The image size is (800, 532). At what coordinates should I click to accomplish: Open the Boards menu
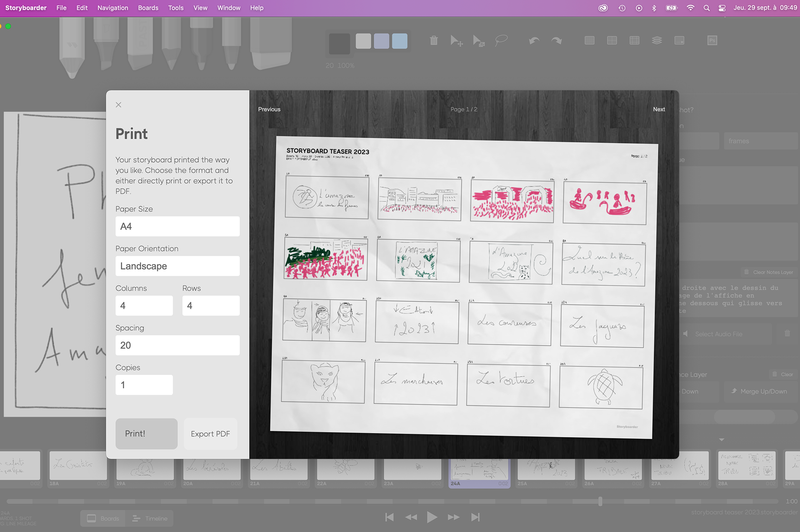click(x=148, y=8)
